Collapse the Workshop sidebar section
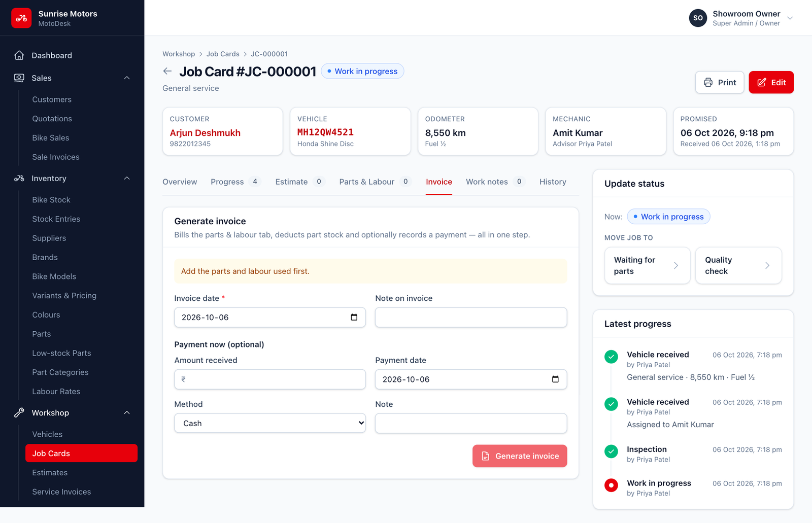The image size is (812, 523). [x=127, y=412]
